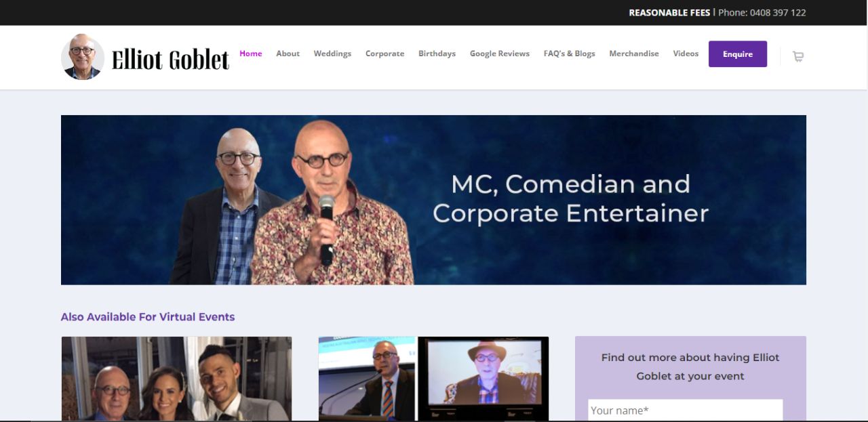Click the Also Available For Virtual Events heading
This screenshot has height=422, width=868.
[148, 317]
